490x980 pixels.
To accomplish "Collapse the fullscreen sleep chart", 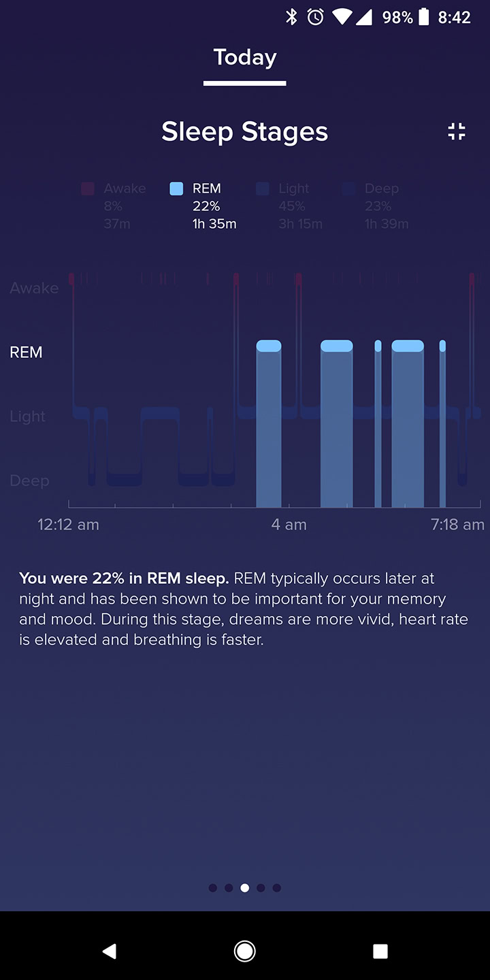I will click(456, 131).
